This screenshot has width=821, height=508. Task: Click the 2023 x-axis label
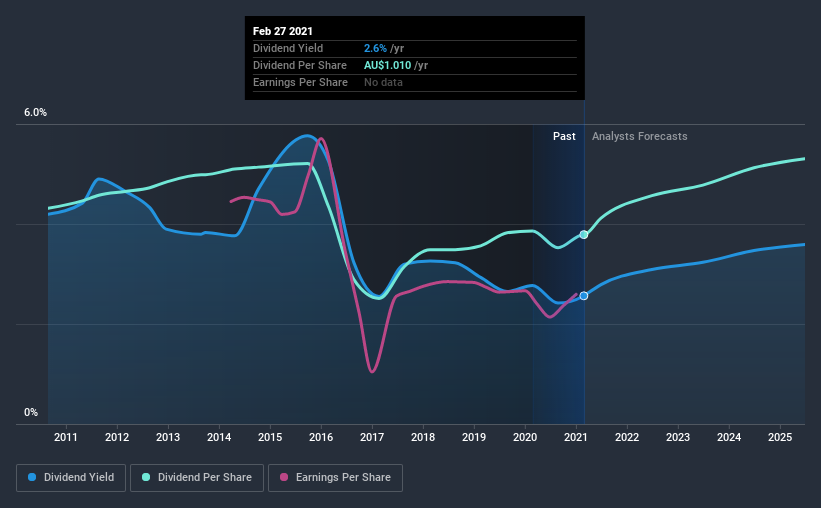click(x=678, y=437)
